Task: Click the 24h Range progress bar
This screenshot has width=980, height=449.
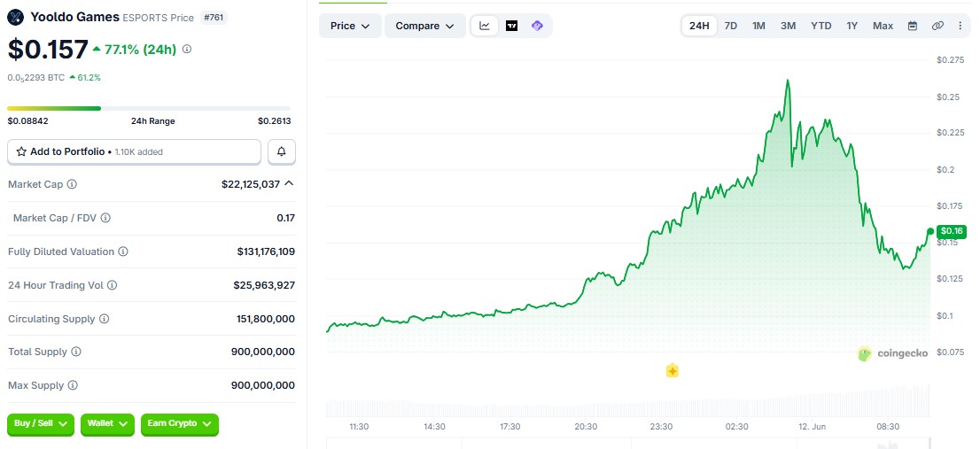Action: 149,109
